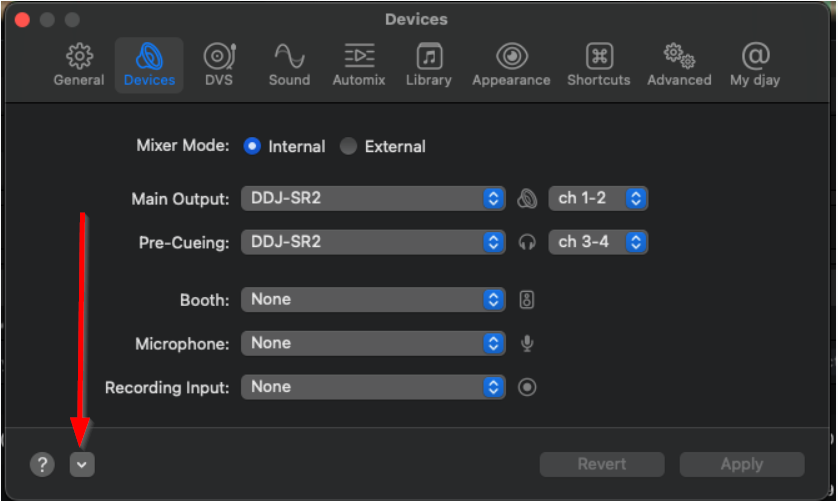Open the Library music note tab
Image resolution: width=838 pixels, height=501 pixels.
tap(429, 65)
